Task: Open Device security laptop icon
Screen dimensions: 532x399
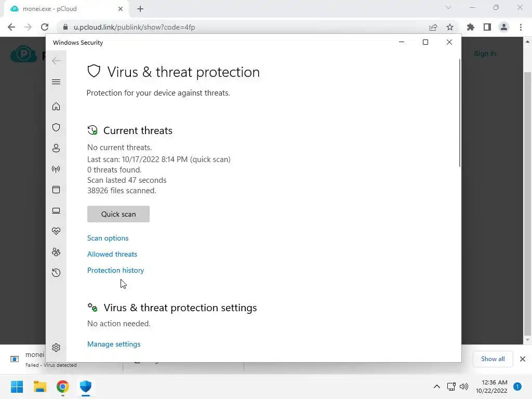Action: [56, 211]
